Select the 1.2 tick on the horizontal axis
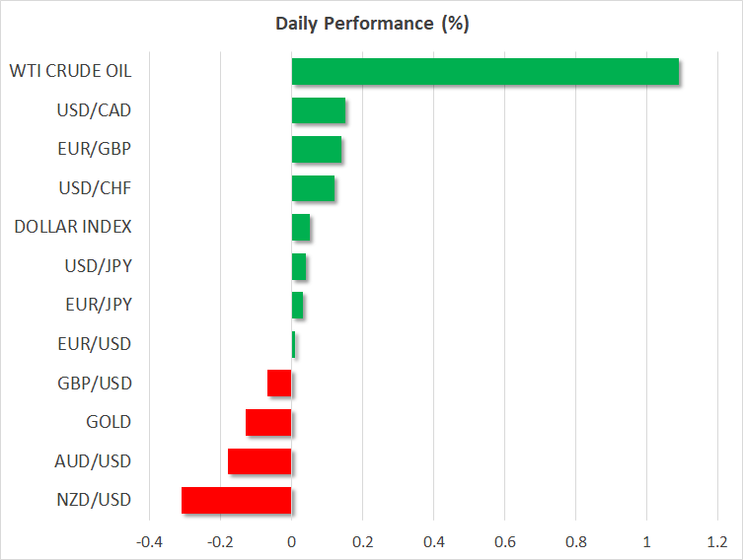 coord(717,541)
